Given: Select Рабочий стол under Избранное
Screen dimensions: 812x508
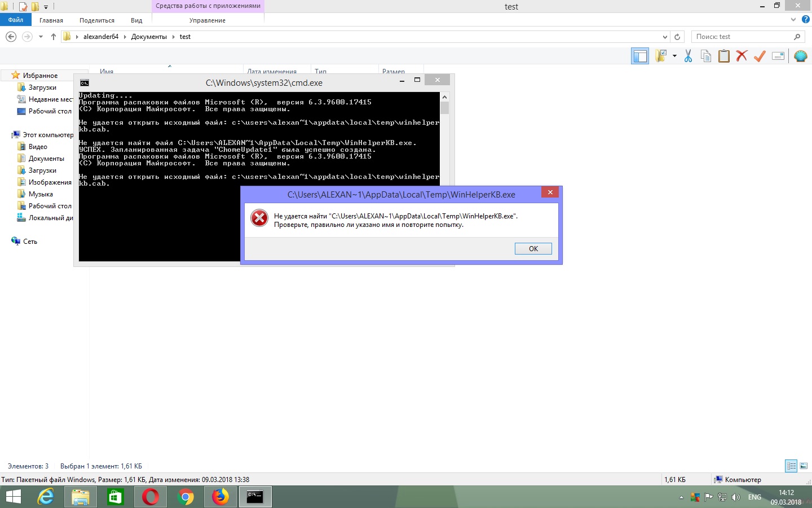Looking at the screenshot, I should tap(50, 111).
